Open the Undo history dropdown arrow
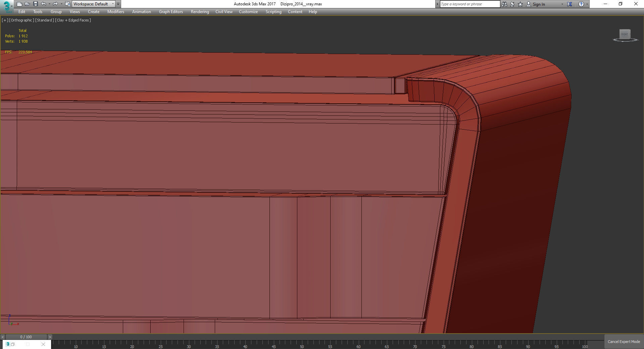The height and width of the screenshot is (349, 644). pyautogui.click(x=49, y=4)
